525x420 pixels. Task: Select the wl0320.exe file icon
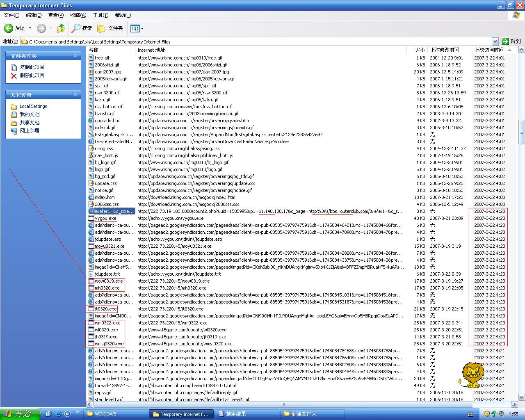pos(91,330)
